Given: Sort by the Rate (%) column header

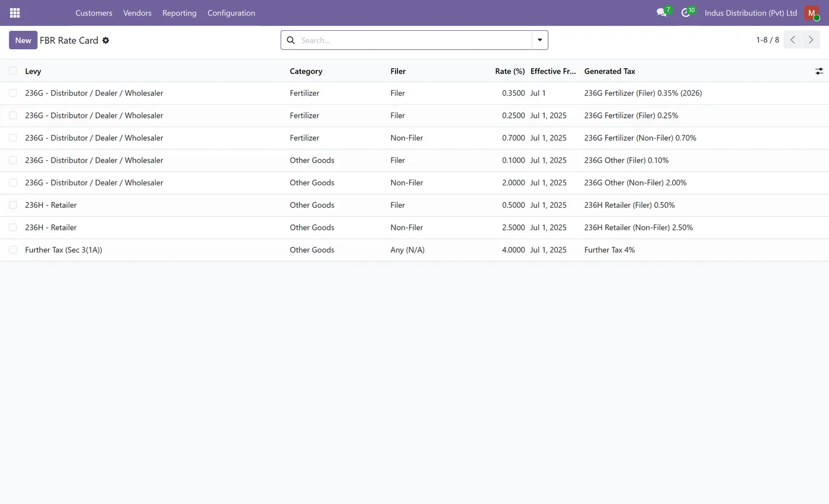Looking at the screenshot, I should coord(510,71).
